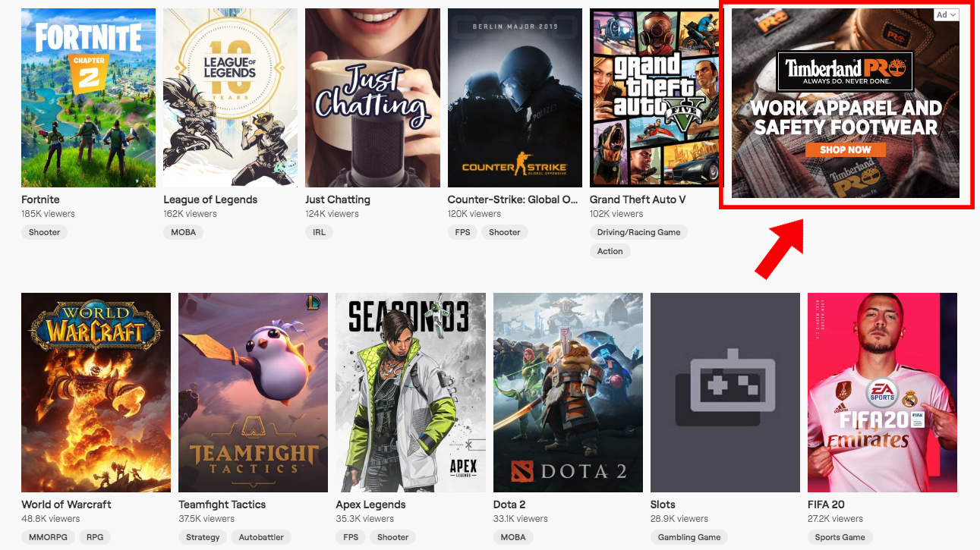Open the Apex Legends cover art
Image resolution: width=980 pixels, height=550 pixels.
(411, 393)
